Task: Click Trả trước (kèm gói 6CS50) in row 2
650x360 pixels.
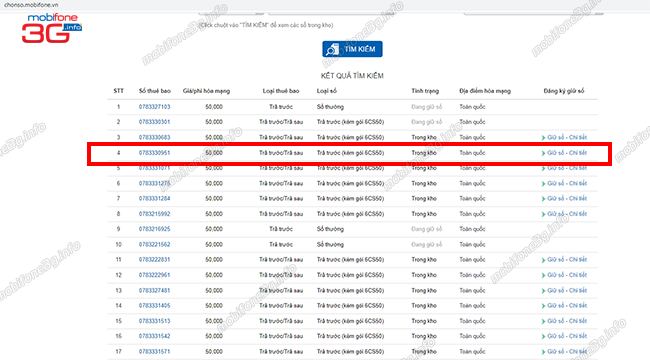Action: 350,122
